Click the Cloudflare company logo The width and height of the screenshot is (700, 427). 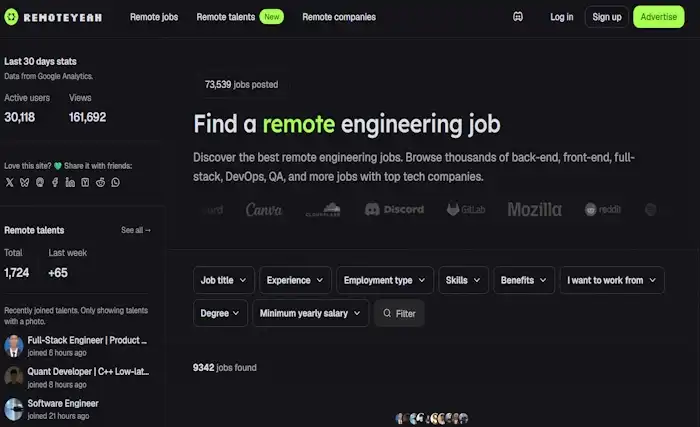click(323, 209)
